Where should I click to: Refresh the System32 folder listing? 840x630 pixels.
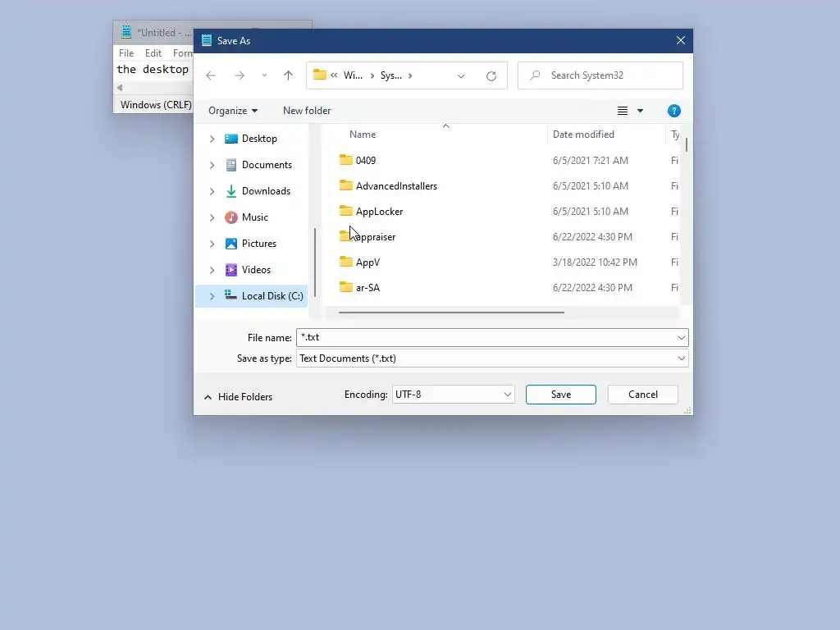[x=491, y=76]
